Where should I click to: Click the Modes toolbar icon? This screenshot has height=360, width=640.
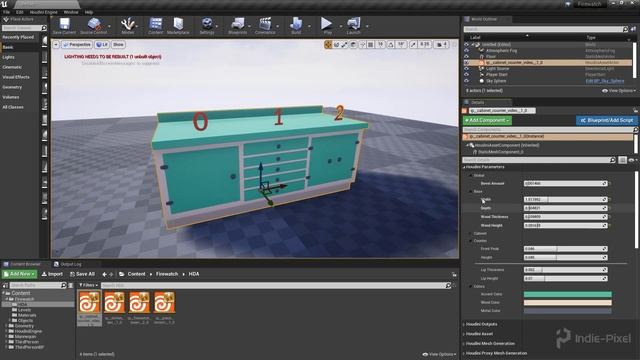(x=128, y=24)
